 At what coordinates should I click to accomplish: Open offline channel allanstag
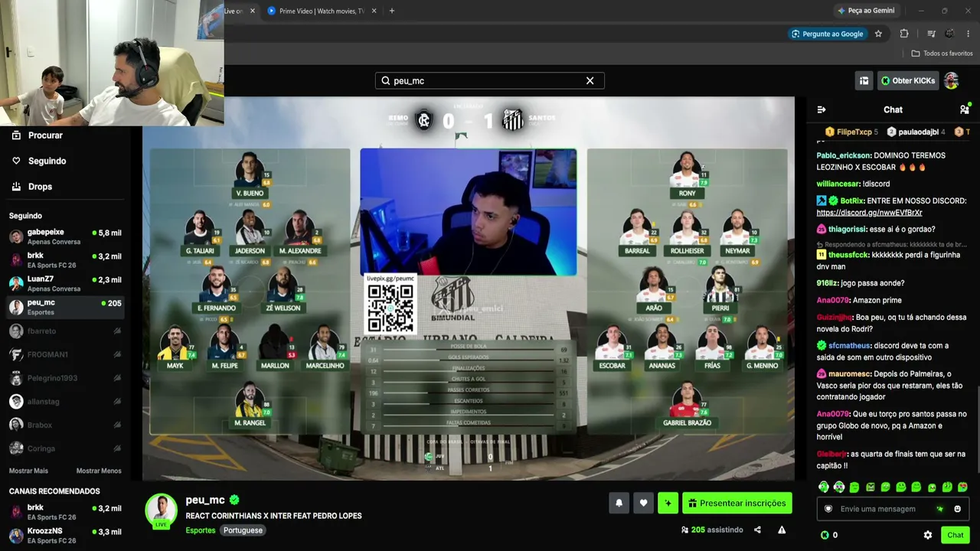pyautogui.click(x=65, y=402)
